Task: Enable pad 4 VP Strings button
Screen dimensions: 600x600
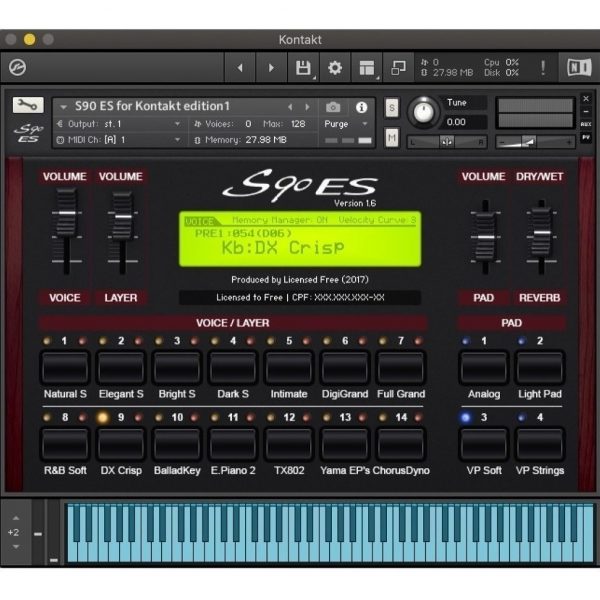Action: [540, 444]
